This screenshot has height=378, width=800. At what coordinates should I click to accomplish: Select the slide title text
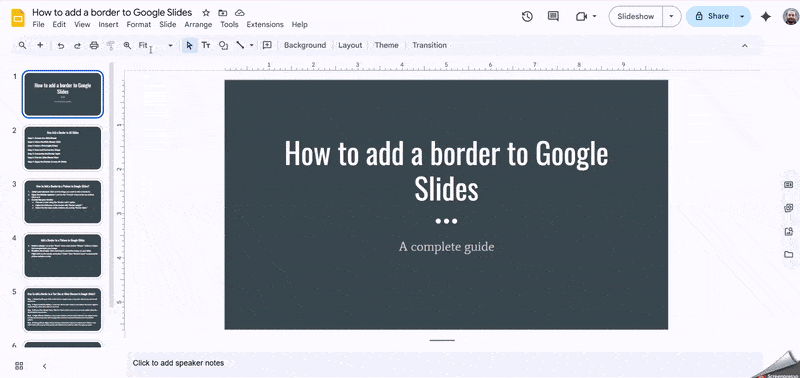(446, 171)
